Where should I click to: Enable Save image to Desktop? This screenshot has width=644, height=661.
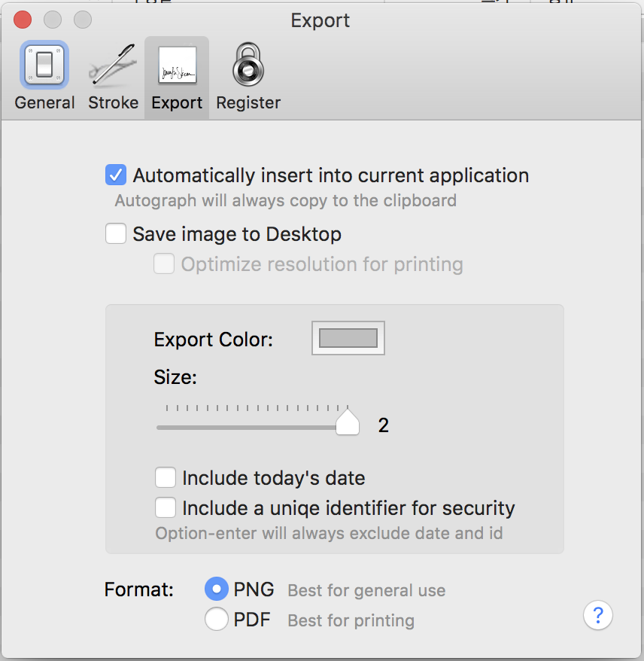[x=116, y=234]
